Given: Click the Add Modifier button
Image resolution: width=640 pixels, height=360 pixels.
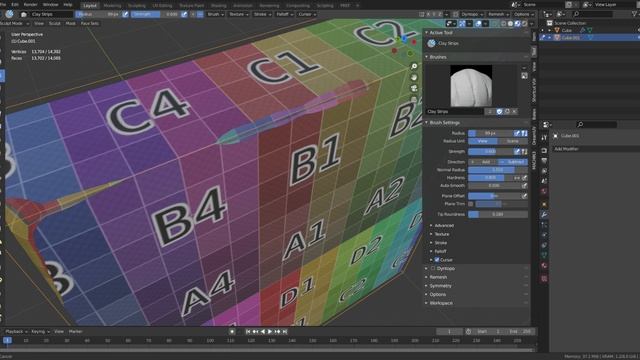Looking at the screenshot, I should pos(596,149).
